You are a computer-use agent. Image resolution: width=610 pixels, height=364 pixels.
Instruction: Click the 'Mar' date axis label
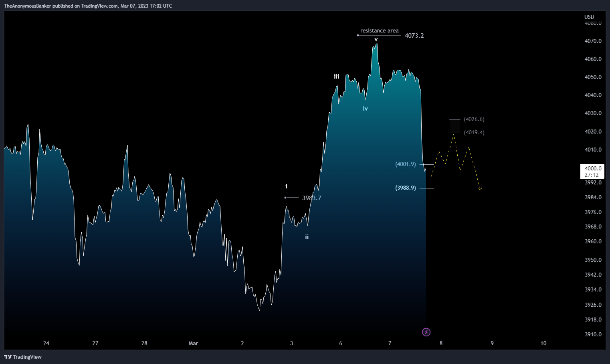[193, 343]
